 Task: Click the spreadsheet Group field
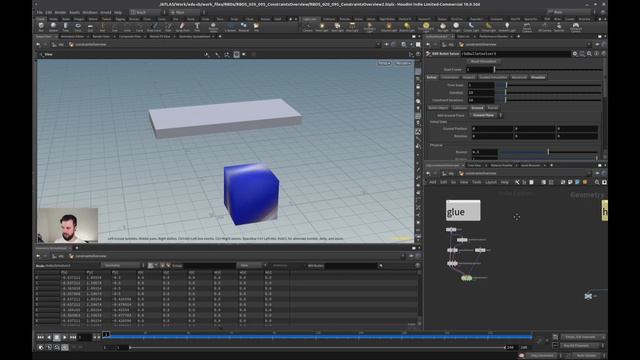click(209, 266)
